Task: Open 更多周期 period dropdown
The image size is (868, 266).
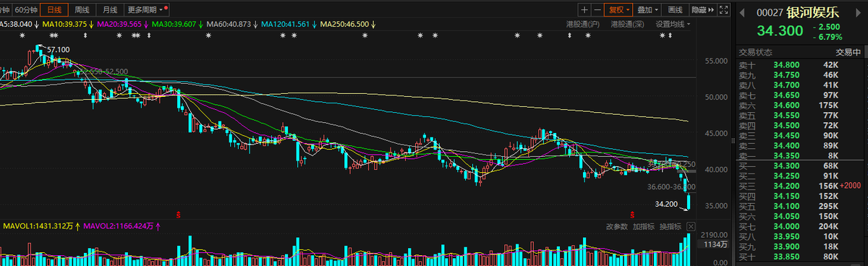Action: pyautogui.click(x=147, y=10)
